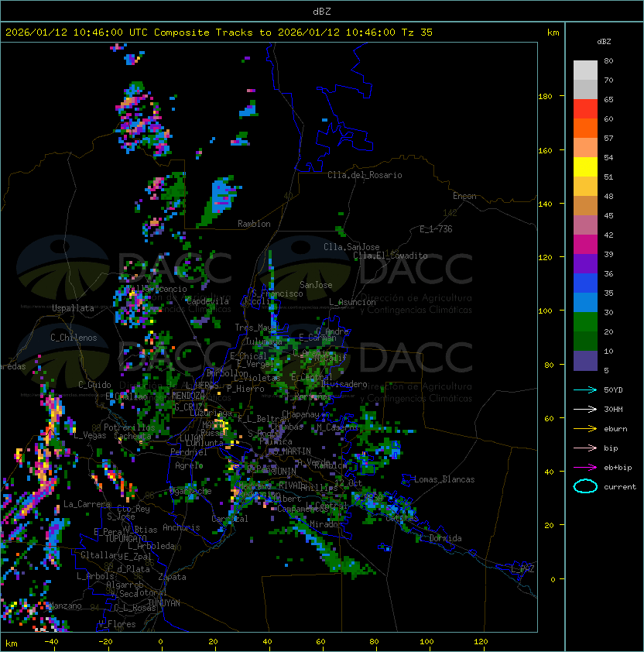The image size is (644, 652).
Task: Click the 'Tz 35' header value
Action: (417, 33)
